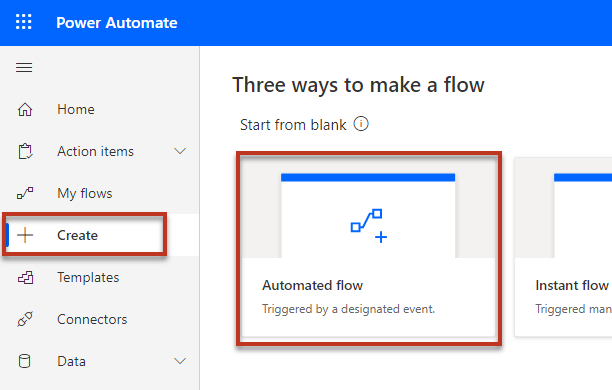Expand the Action items chevron
Image resolution: width=612 pixels, height=390 pixels.
coord(180,151)
